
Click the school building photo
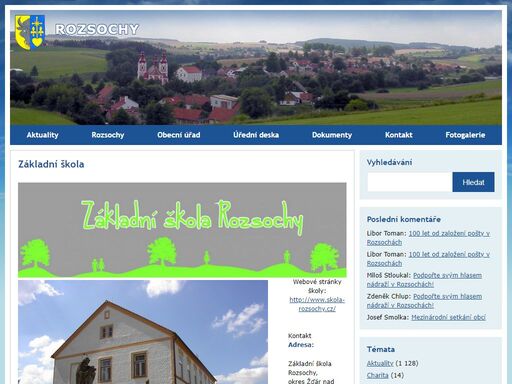(143, 332)
